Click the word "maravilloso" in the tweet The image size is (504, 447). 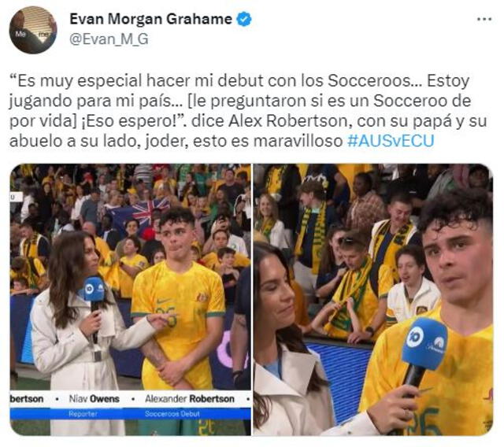tap(298, 142)
